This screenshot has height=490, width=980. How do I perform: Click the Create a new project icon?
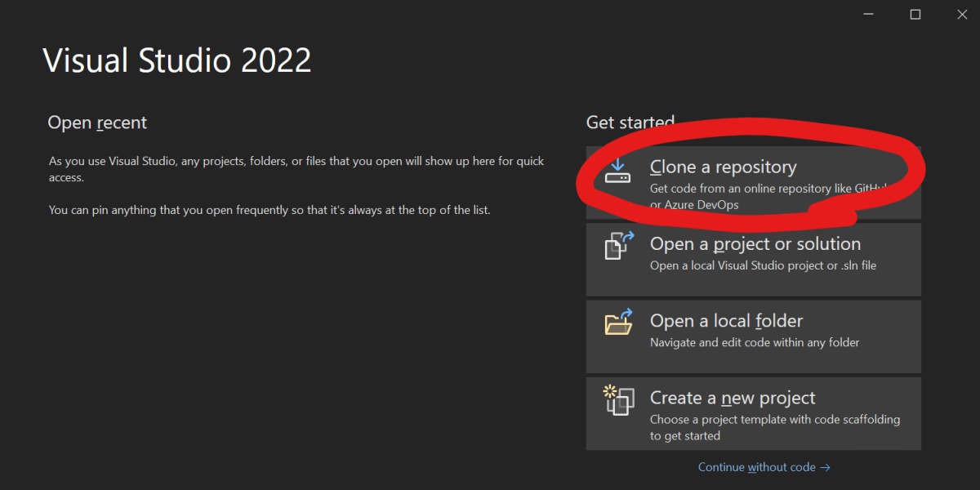(619, 399)
